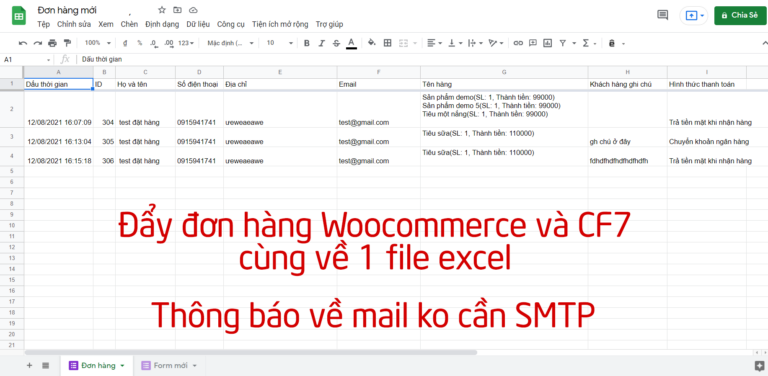This screenshot has height=376, width=768.
Task: Click the cloud save status icon
Action: pyautogui.click(x=193, y=10)
